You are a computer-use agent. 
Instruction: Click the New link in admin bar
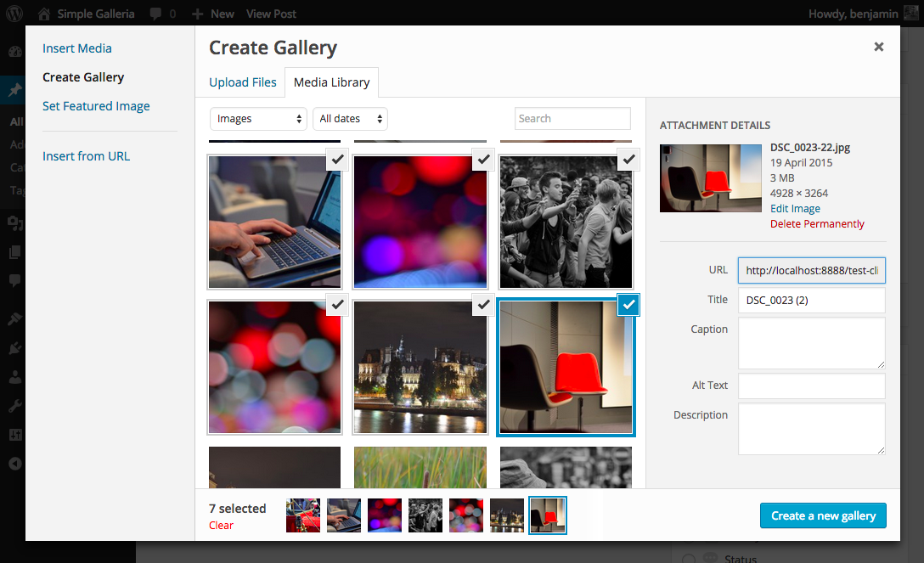click(x=223, y=14)
